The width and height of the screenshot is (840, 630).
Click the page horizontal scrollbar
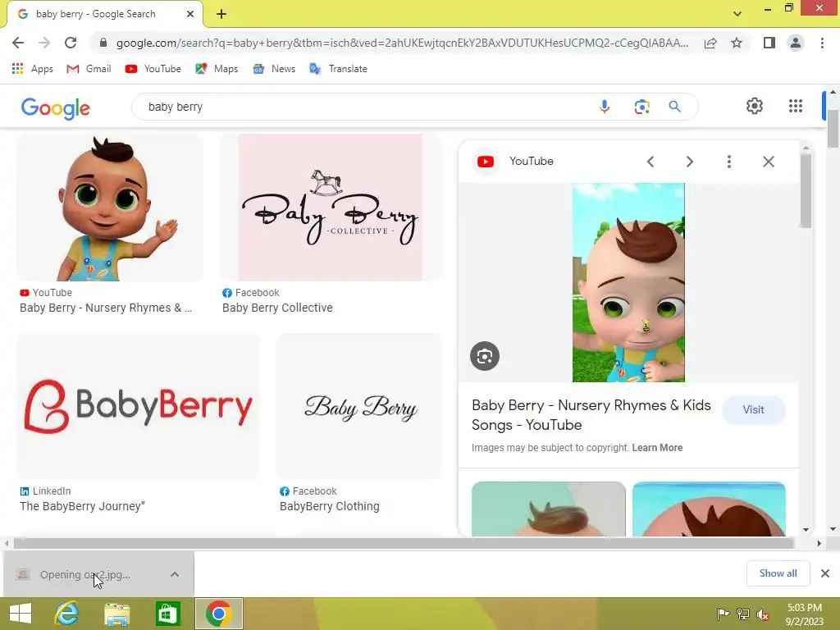point(404,543)
